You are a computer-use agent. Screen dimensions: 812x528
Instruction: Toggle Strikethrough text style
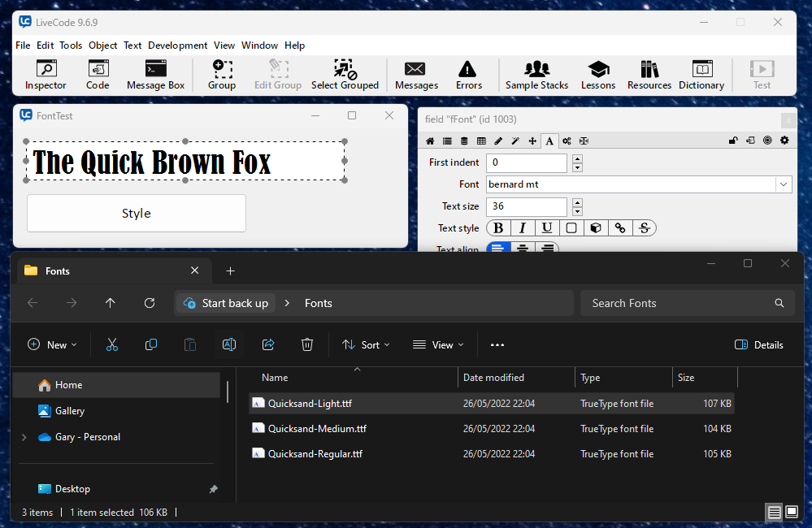(644, 228)
